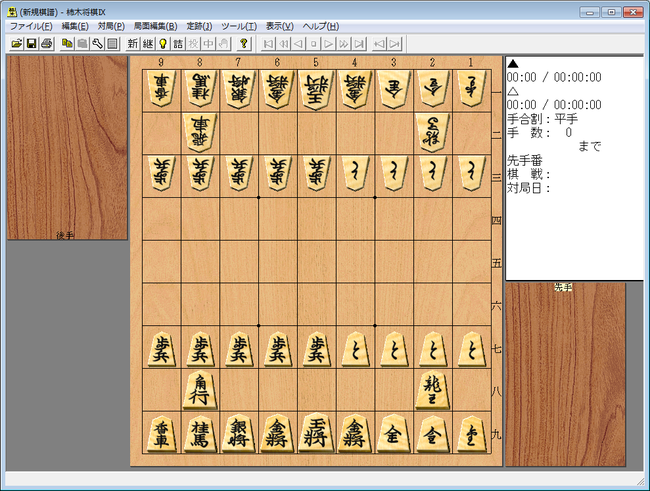
Task: Print the board using the printer icon
Action: click(47, 44)
